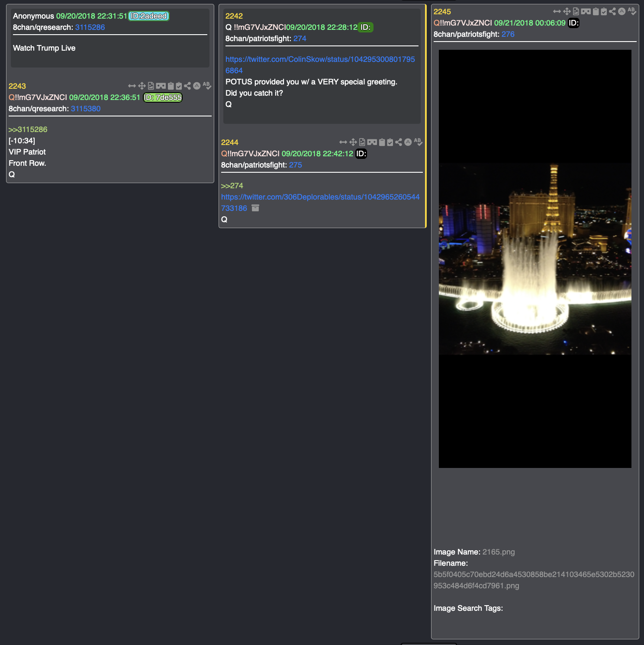Click the timestamp 09/20/2018 22:36:51

tap(105, 97)
